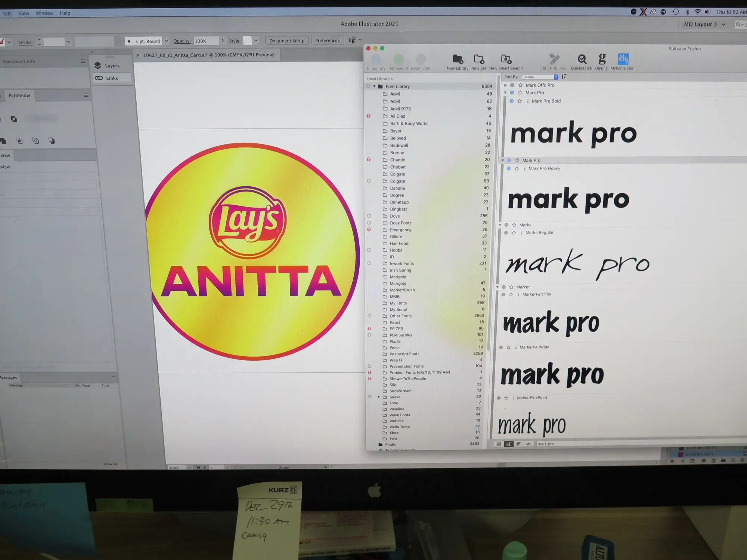The height and width of the screenshot is (560, 747).
Task: Select the Anitta_Card.ai document tab
Action: point(208,55)
